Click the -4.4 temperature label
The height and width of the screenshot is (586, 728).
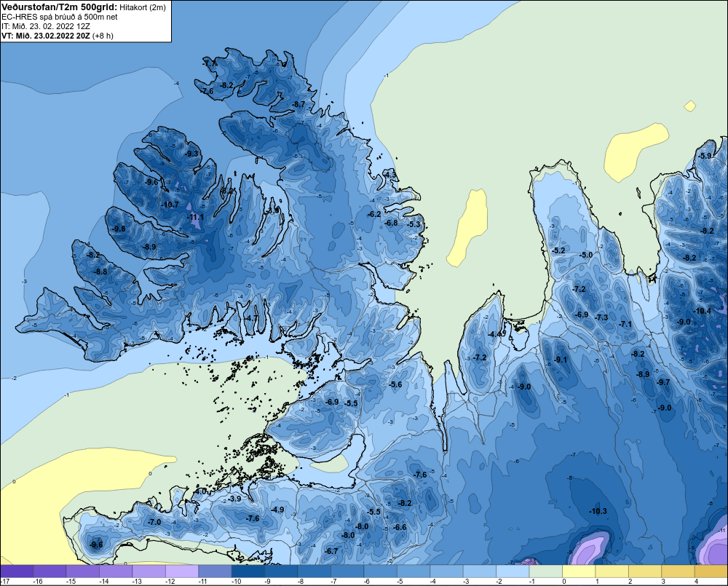(495, 334)
